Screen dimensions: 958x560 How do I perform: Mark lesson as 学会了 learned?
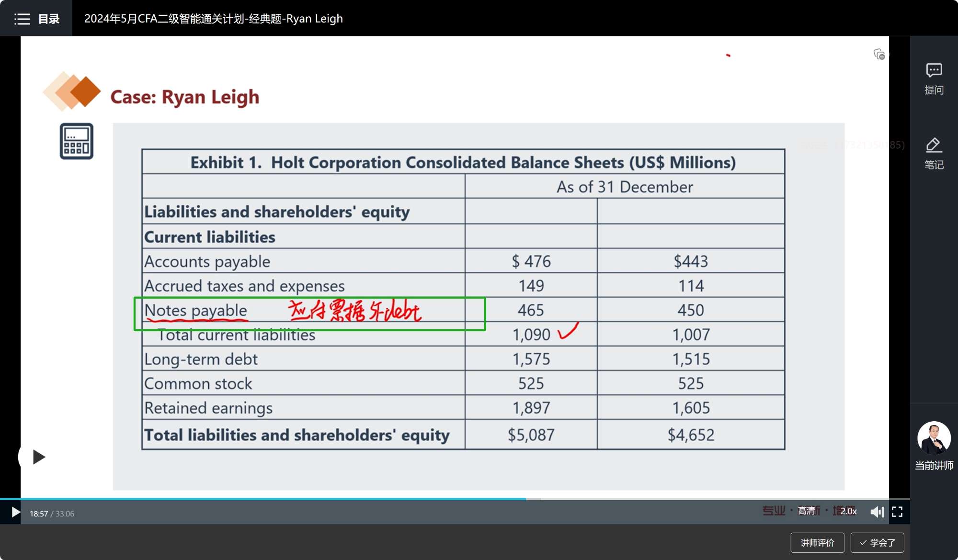[x=877, y=542]
